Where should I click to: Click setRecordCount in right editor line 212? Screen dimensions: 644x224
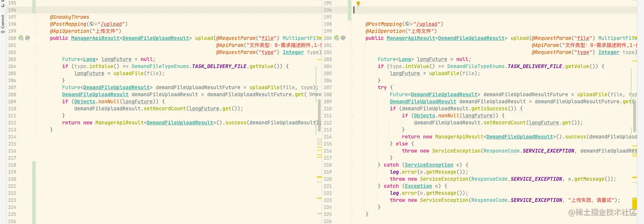point(505,123)
